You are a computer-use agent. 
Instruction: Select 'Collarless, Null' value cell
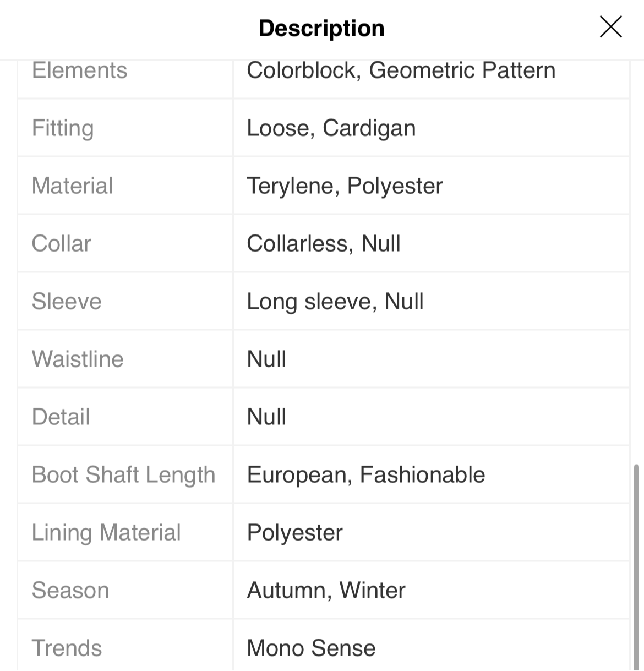(432, 243)
